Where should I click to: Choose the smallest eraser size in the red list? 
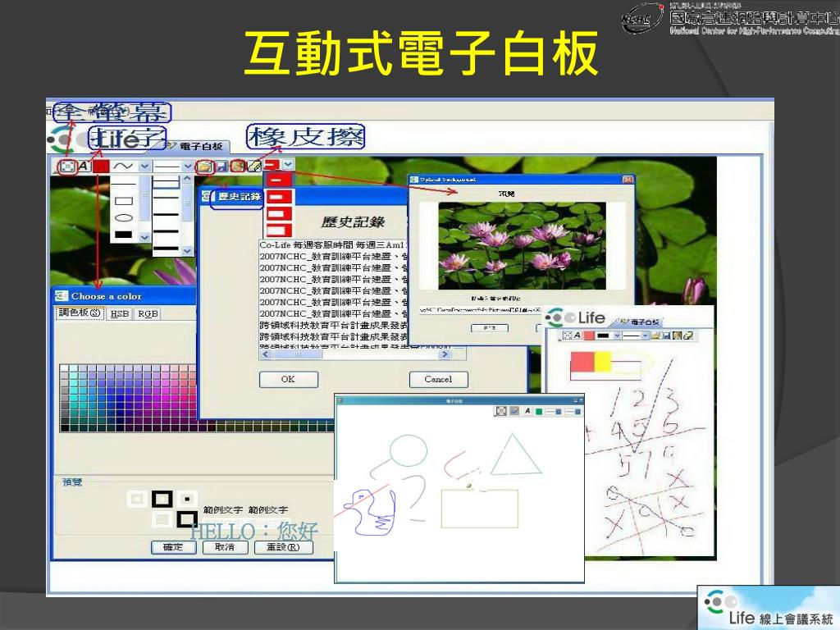279,180
